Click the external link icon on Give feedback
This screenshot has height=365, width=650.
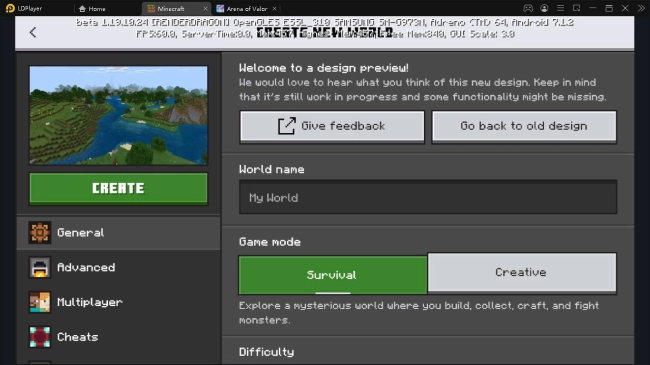click(x=286, y=126)
